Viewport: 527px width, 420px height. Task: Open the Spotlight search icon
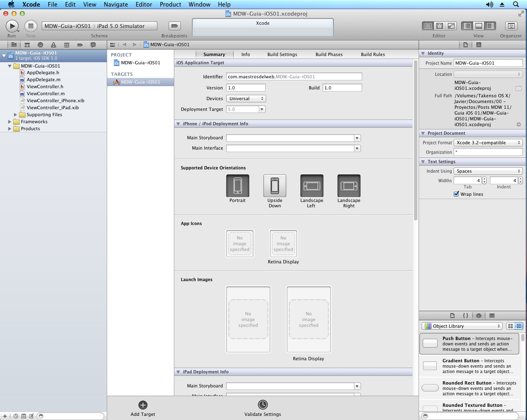(516, 5)
